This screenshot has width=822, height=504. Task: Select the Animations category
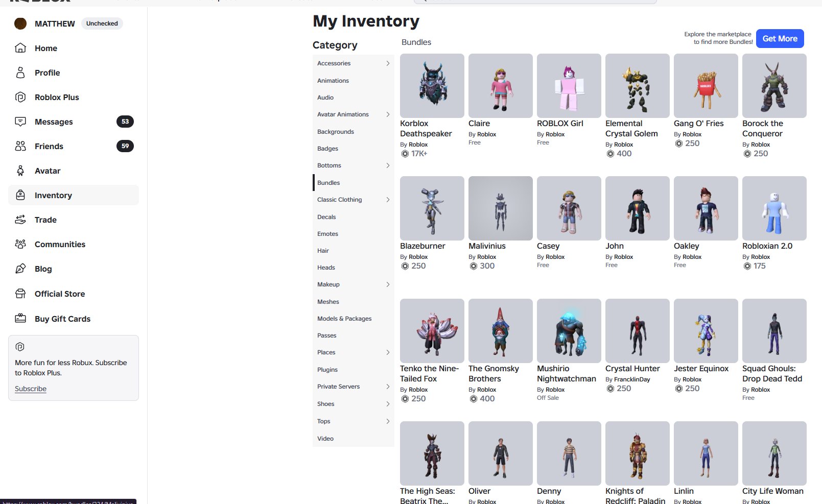(353, 81)
